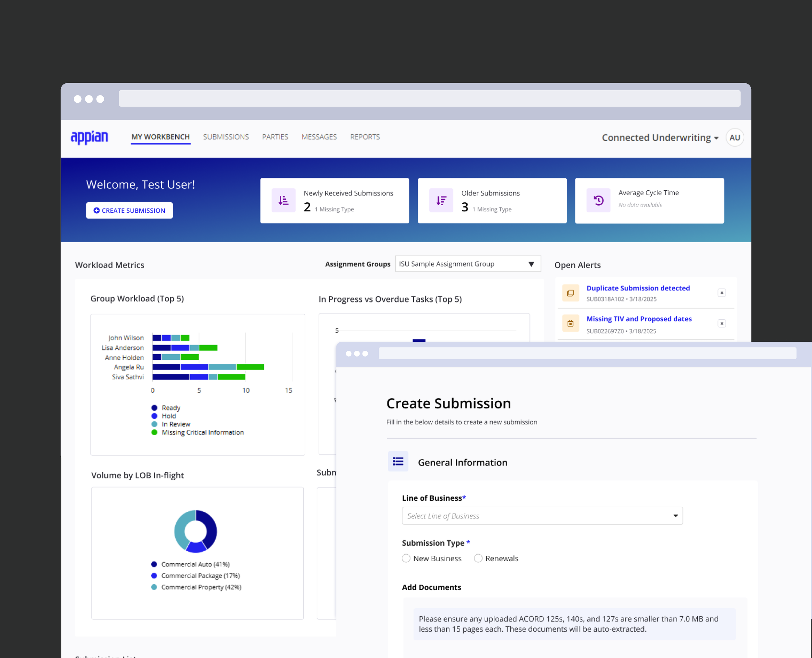Click the Older Submissions sort icon
Image resolution: width=812 pixels, height=658 pixels.
(x=441, y=200)
